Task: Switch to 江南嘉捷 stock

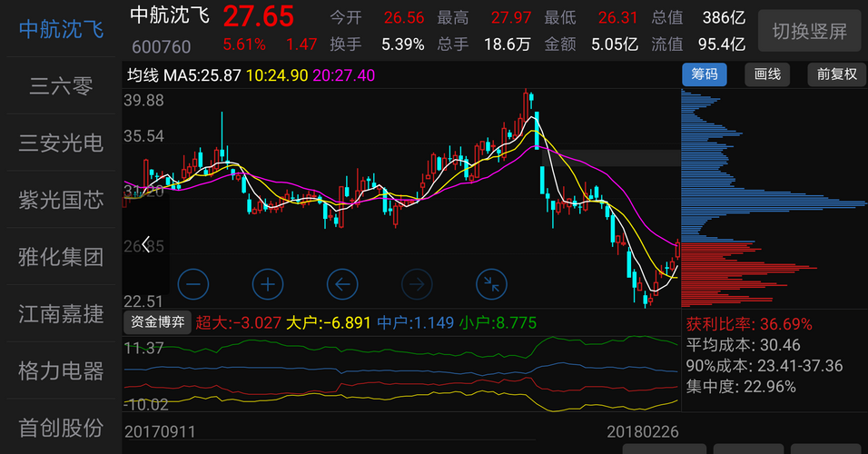Action: point(61,314)
